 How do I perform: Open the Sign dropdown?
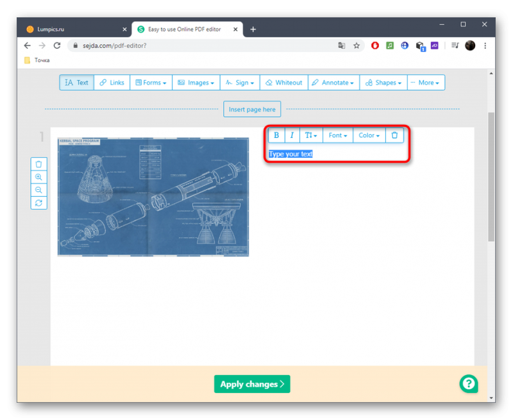click(240, 83)
